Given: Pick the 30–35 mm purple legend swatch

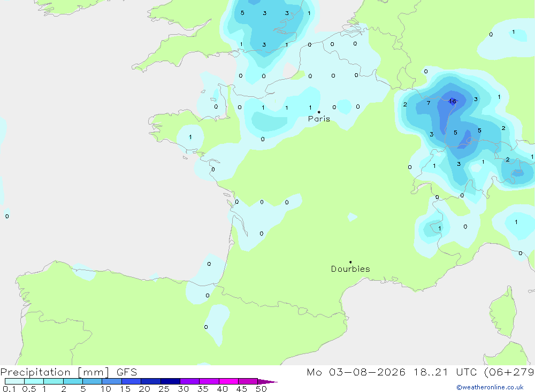Looking at the screenshot, I should (190, 381).
